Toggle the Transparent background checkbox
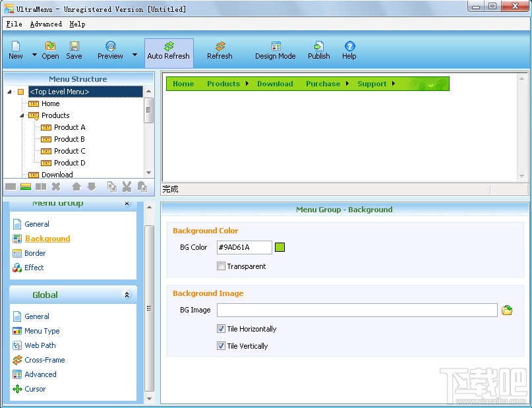The width and height of the screenshot is (532, 408). 222,266
